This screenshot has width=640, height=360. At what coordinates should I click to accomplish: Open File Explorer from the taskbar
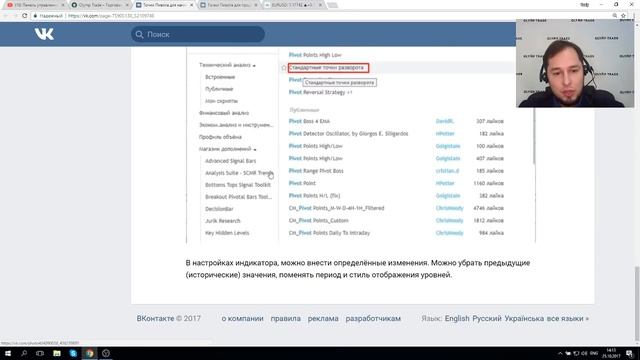tap(57, 353)
